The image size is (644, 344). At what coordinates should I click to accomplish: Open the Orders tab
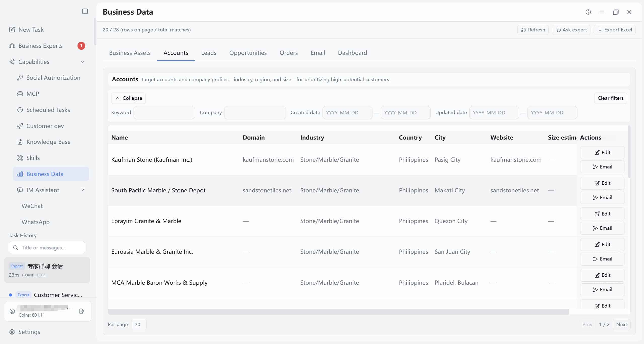289,53
